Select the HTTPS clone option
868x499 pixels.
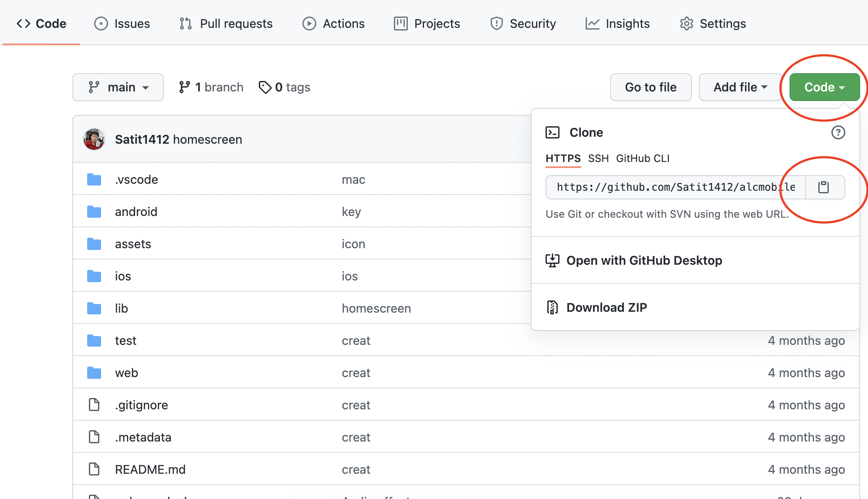(x=563, y=158)
